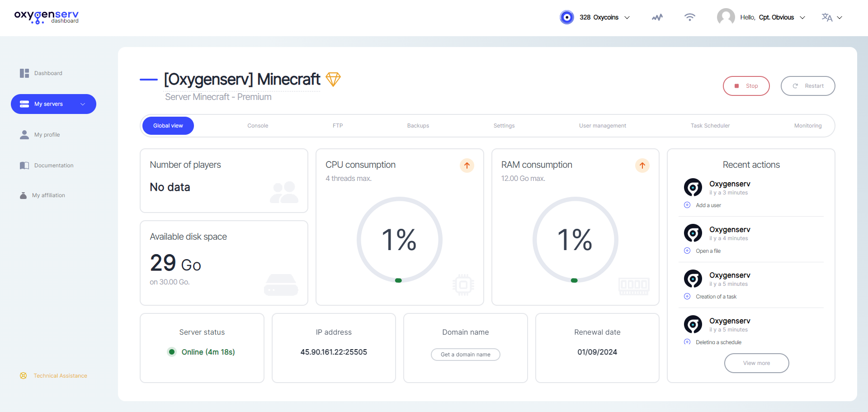Click View more recent actions
Image resolution: width=868 pixels, height=412 pixels.
click(757, 363)
